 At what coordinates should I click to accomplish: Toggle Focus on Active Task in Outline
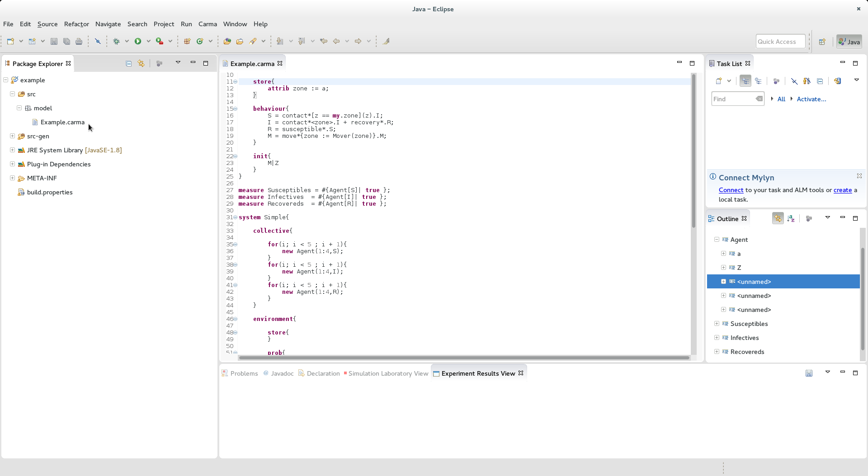pos(809,218)
